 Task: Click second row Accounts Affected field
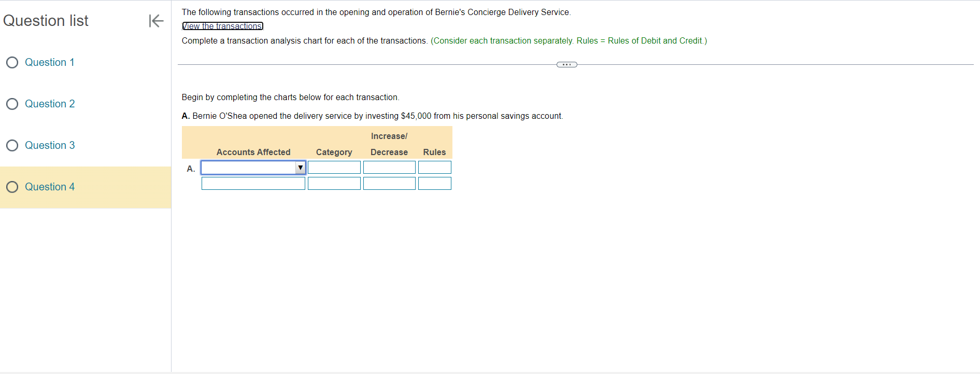pyautogui.click(x=253, y=184)
